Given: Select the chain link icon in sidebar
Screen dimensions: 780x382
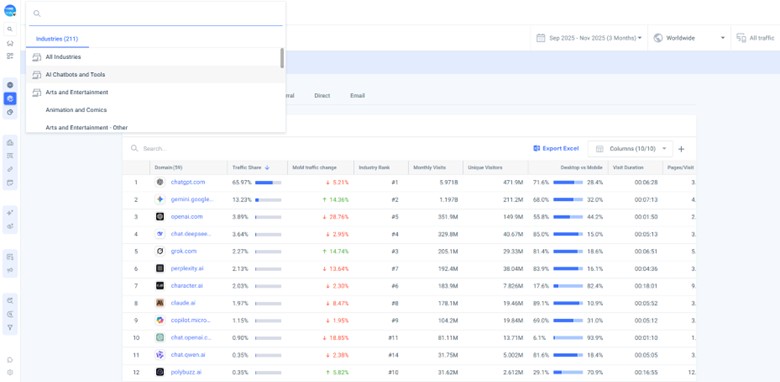Looking at the screenshot, I should pyautogui.click(x=10, y=169).
